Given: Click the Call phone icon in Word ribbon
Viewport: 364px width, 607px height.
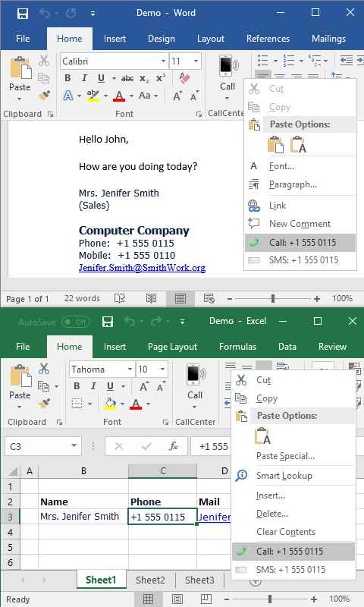Looking at the screenshot, I should (x=227, y=66).
